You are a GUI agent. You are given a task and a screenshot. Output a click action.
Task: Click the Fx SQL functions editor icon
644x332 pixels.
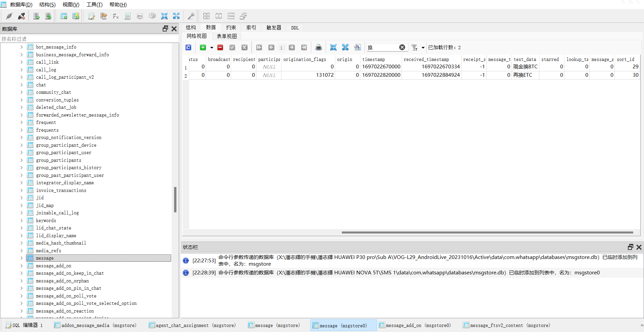116,16
